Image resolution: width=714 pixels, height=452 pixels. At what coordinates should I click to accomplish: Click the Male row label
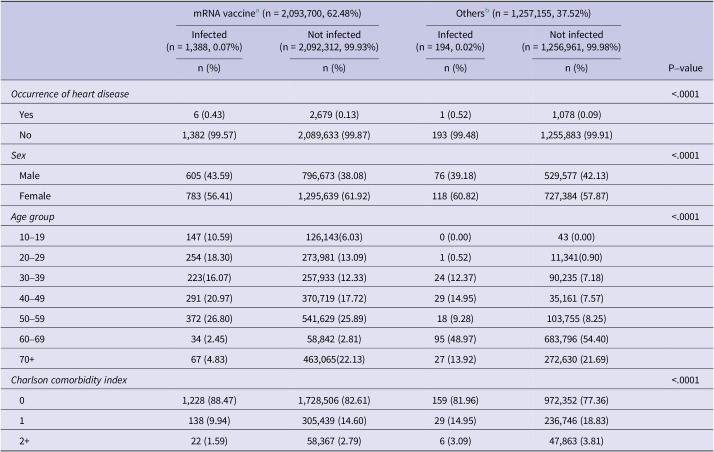[x=30, y=176]
